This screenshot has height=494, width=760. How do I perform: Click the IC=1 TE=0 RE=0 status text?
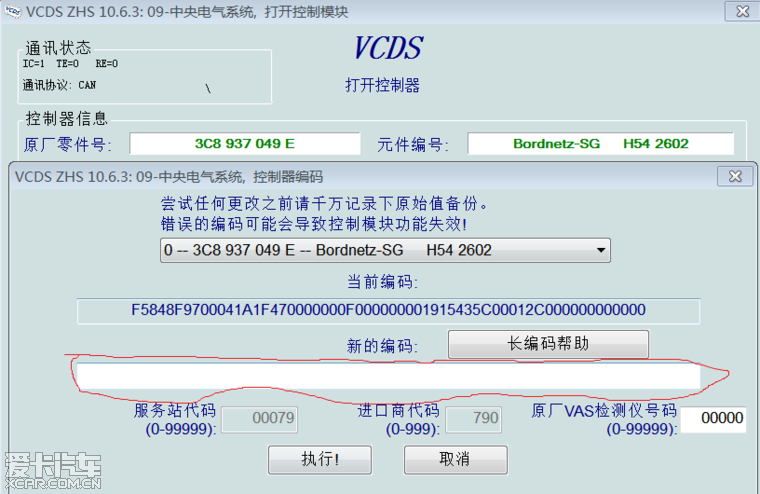(x=70, y=64)
